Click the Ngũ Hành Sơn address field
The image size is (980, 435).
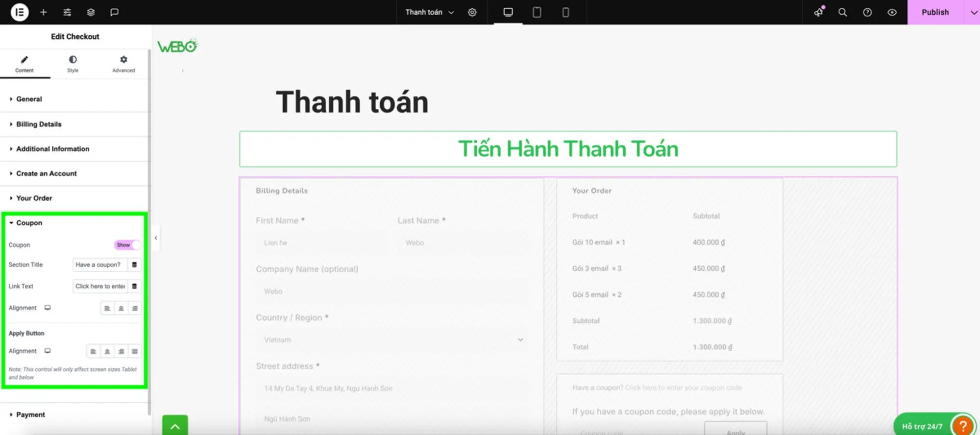click(392, 419)
